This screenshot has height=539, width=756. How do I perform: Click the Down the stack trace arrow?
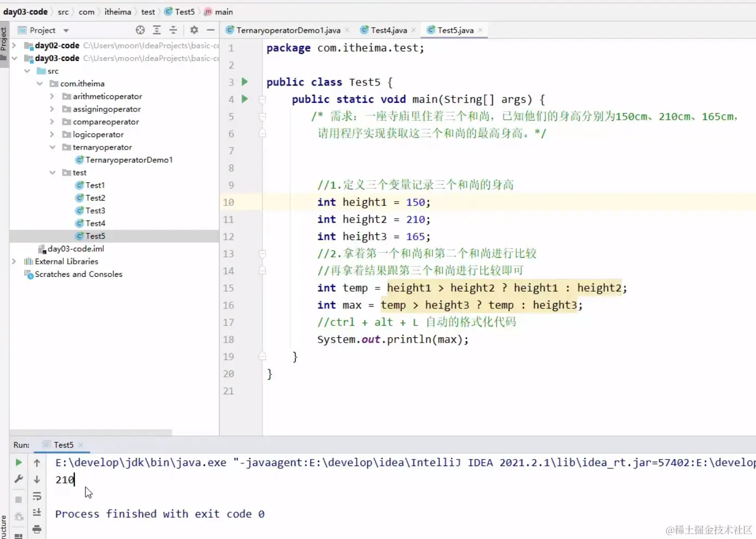37,479
